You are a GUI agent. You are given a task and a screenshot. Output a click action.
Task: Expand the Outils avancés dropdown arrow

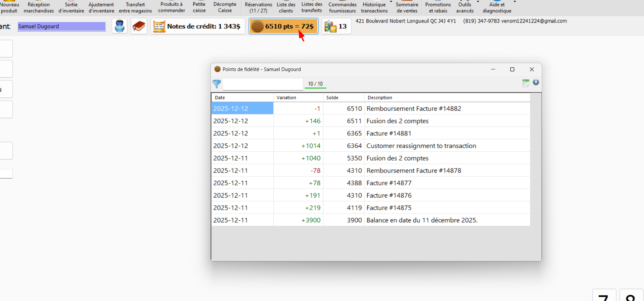pos(478,2)
